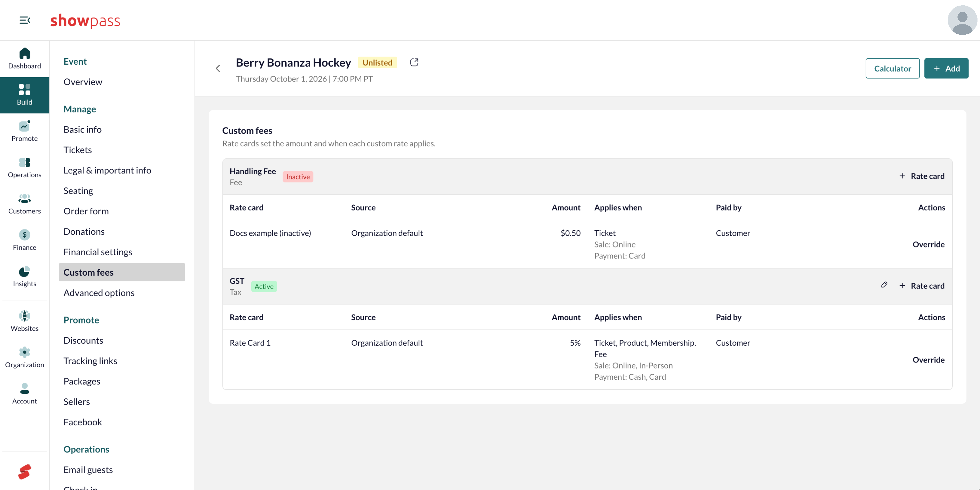The width and height of the screenshot is (980, 490).
Task: Collapse the sidebar with the hamburger menu icon
Action: (25, 20)
